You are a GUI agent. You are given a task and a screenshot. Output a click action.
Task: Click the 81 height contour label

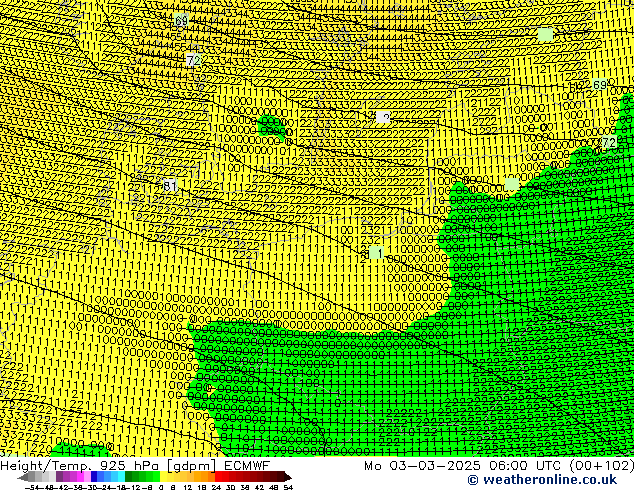point(170,186)
